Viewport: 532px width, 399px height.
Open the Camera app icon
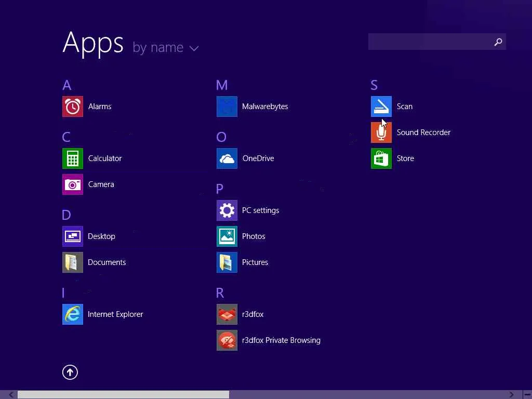click(73, 184)
